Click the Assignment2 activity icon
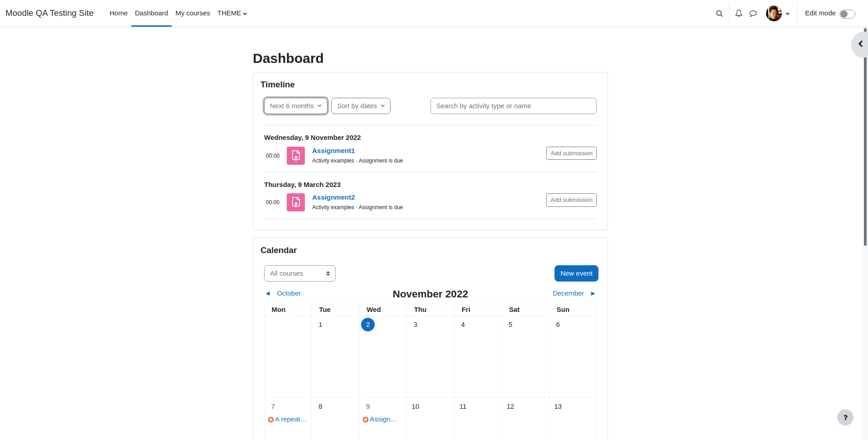 pos(296,202)
